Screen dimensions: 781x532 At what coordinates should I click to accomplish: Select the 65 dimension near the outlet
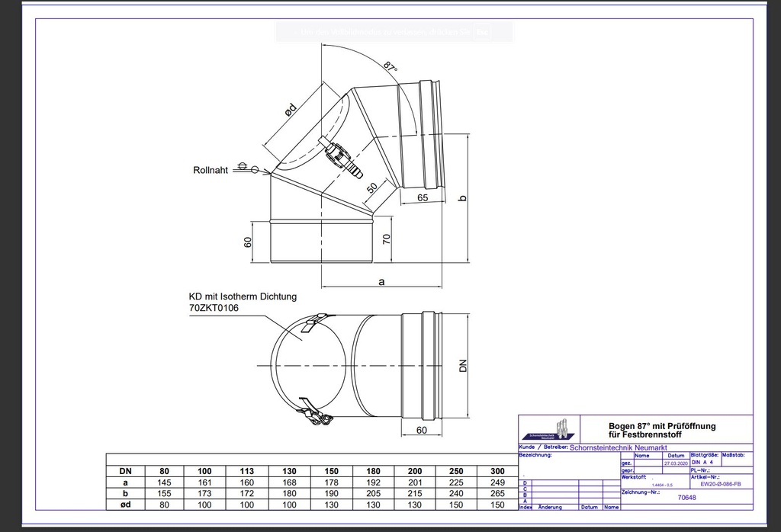point(423,197)
